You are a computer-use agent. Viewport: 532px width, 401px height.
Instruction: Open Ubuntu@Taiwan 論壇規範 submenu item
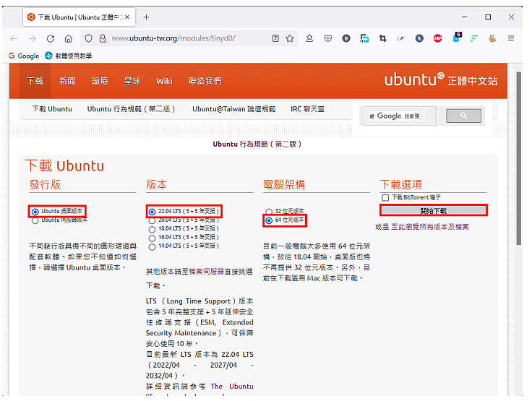[233, 109]
